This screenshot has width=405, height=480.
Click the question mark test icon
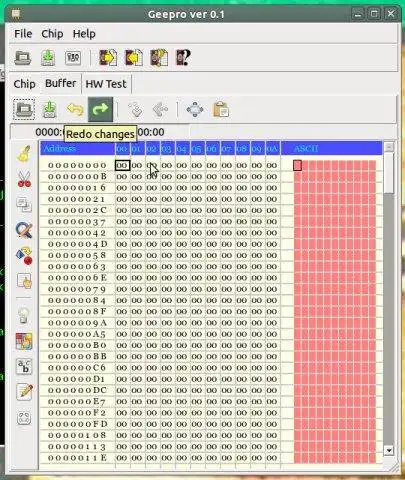(183, 58)
